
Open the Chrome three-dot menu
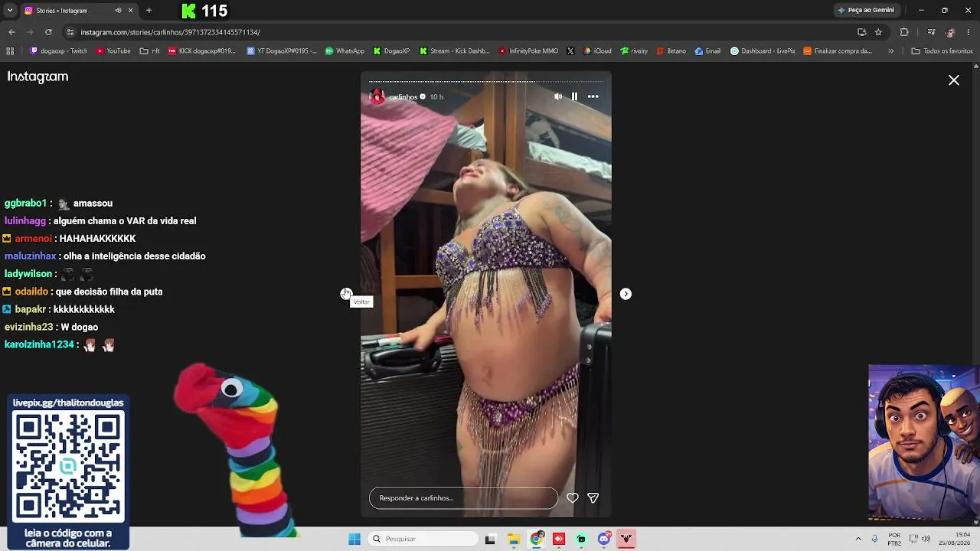(969, 32)
